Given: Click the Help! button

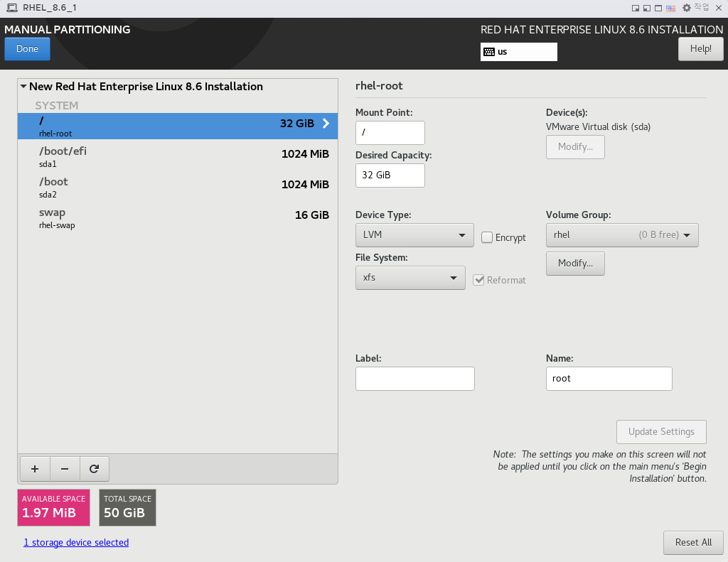Looking at the screenshot, I should (700, 49).
